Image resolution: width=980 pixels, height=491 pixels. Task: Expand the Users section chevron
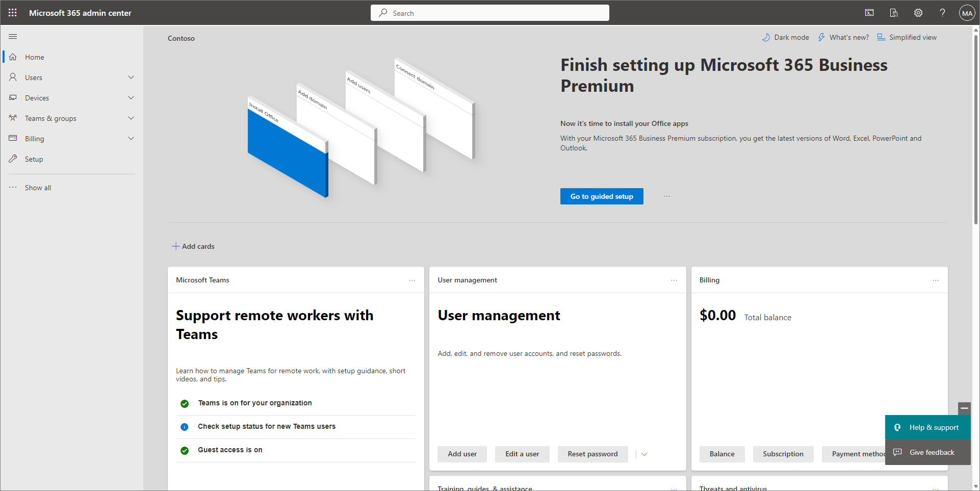[131, 77]
